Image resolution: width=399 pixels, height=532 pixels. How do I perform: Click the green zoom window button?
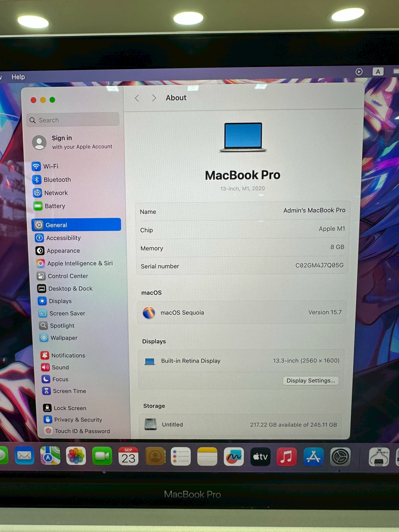pyautogui.click(x=52, y=100)
